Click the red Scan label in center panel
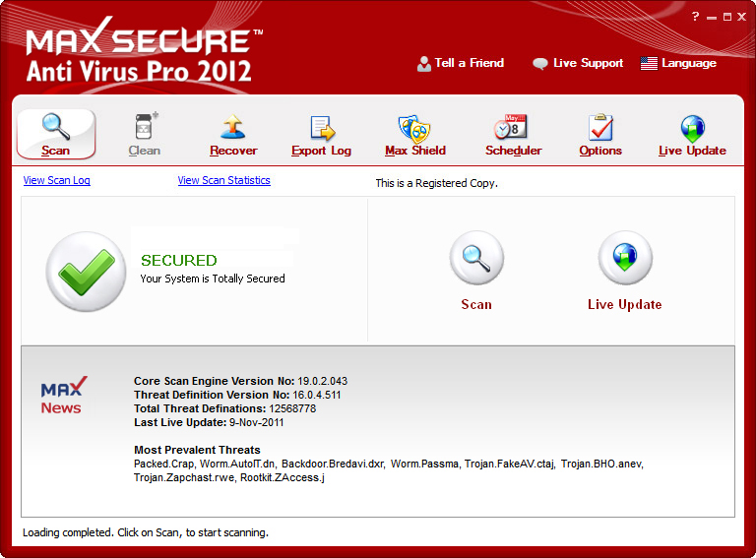 (x=476, y=304)
